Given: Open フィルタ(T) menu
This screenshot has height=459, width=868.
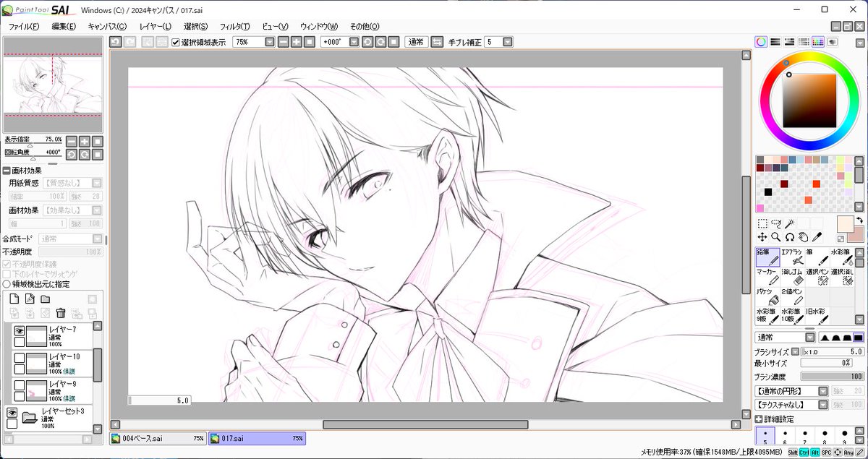Looking at the screenshot, I should (234, 26).
